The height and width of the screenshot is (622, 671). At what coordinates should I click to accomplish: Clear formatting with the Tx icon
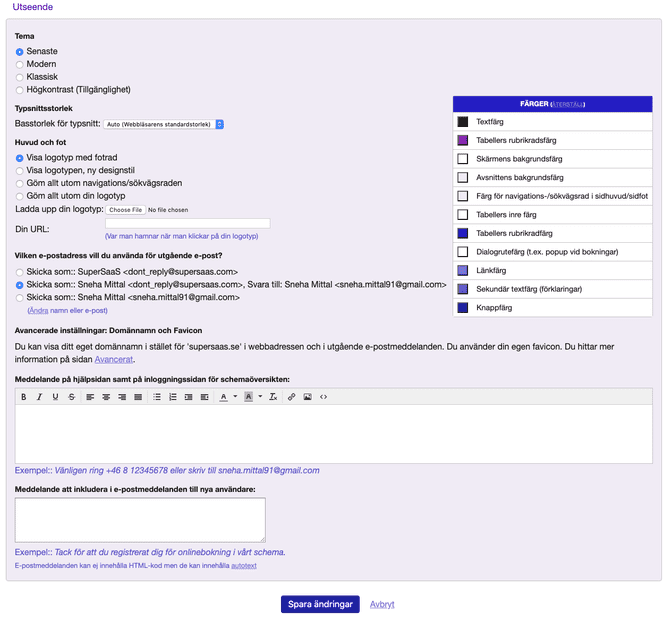point(273,397)
